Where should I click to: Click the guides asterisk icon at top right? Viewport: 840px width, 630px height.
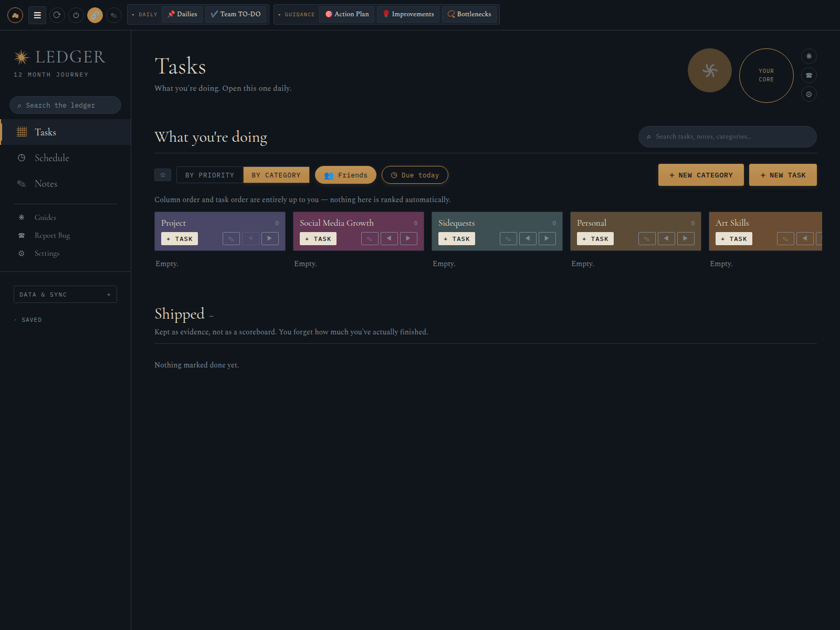(x=809, y=56)
